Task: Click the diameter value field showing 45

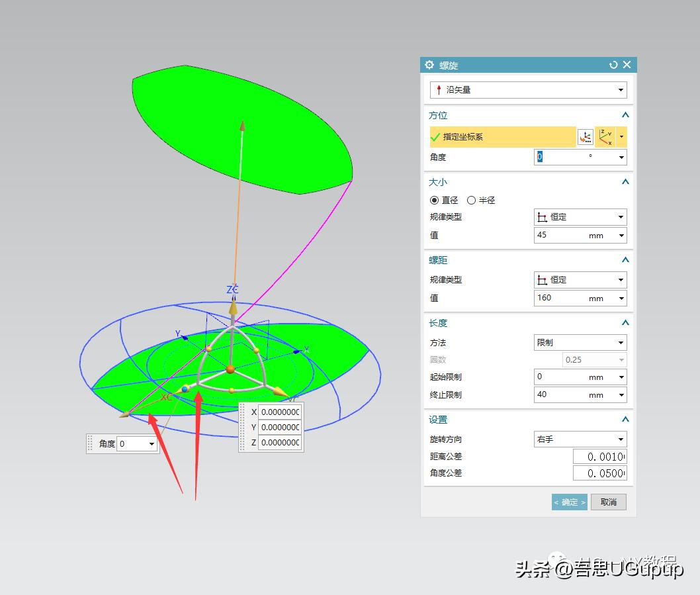Action: click(574, 236)
